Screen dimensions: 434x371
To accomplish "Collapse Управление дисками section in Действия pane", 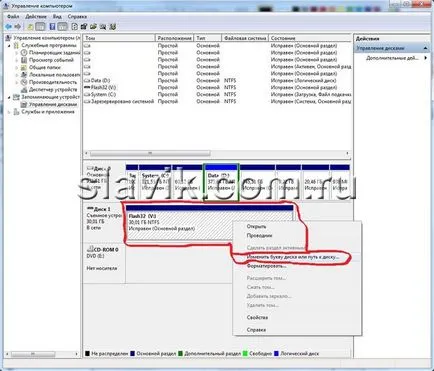I will point(426,48).
